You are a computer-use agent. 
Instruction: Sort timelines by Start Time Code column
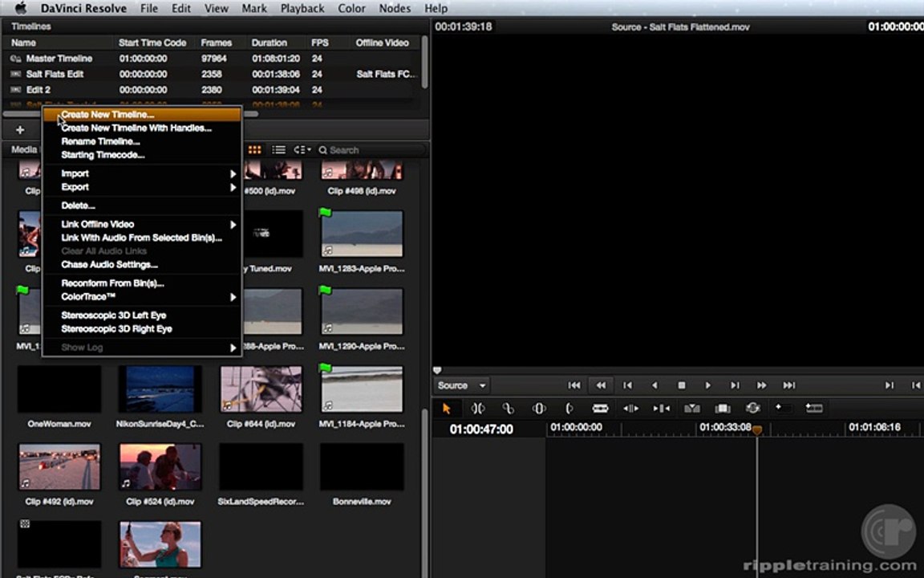152,43
